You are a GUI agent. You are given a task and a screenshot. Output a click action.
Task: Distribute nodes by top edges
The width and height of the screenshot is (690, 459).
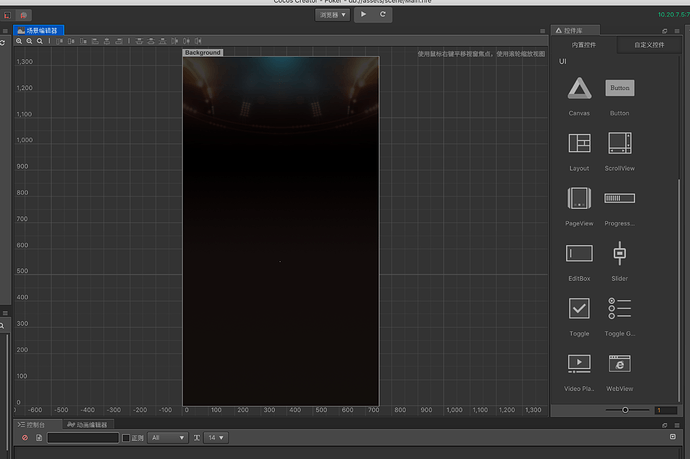[139, 41]
